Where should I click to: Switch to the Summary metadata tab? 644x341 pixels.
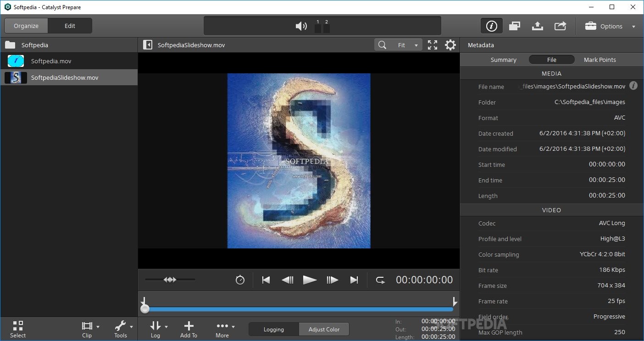[x=503, y=60]
